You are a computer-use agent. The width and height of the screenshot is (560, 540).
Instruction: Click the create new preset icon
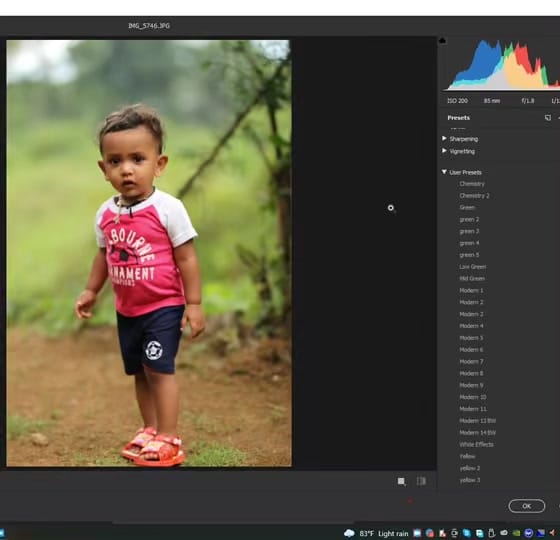click(548, 118)
